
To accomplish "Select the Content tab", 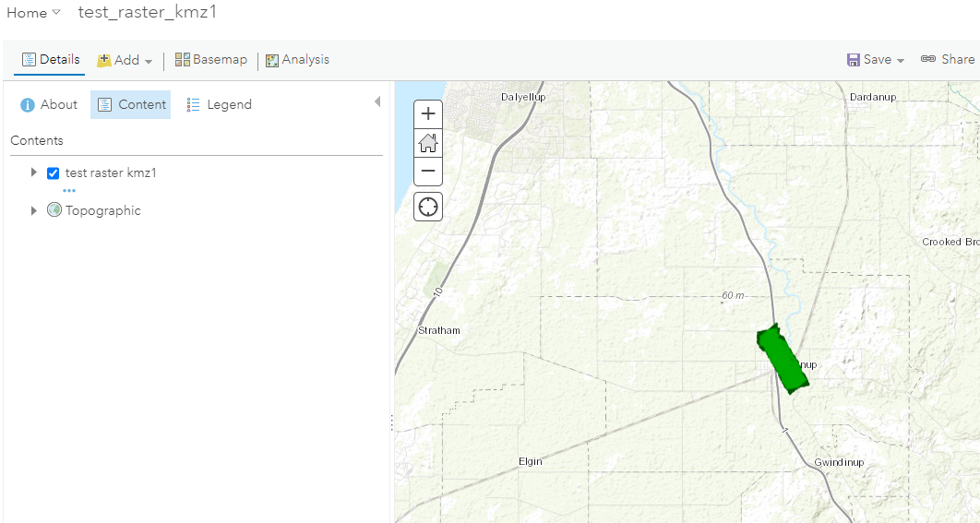I will click(131, 104).
